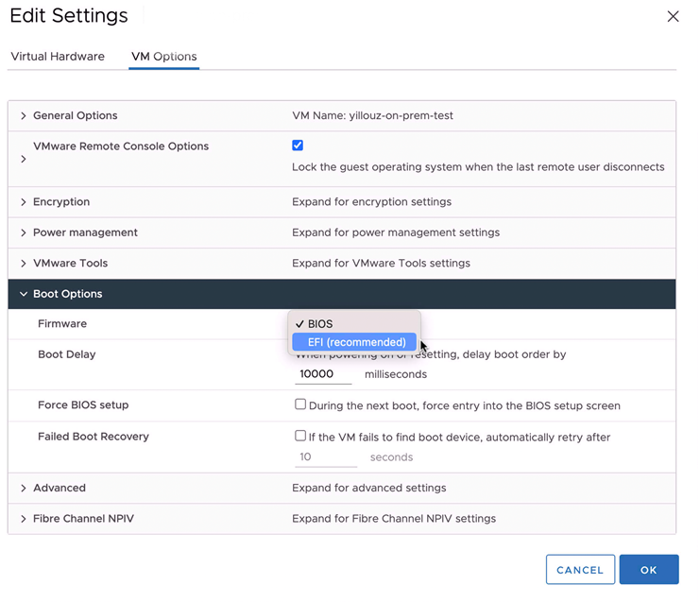
Task: Expand the General Options section
Action: [24, 116]
